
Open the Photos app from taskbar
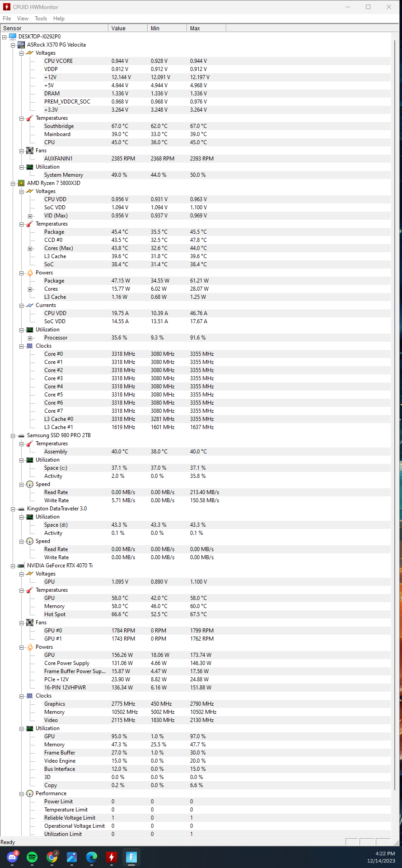pos(72,857)
